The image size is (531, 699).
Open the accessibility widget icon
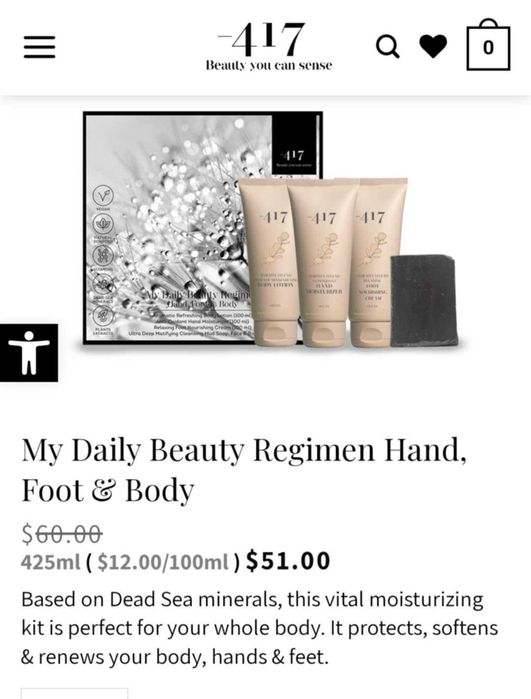(x=29, y=353)
